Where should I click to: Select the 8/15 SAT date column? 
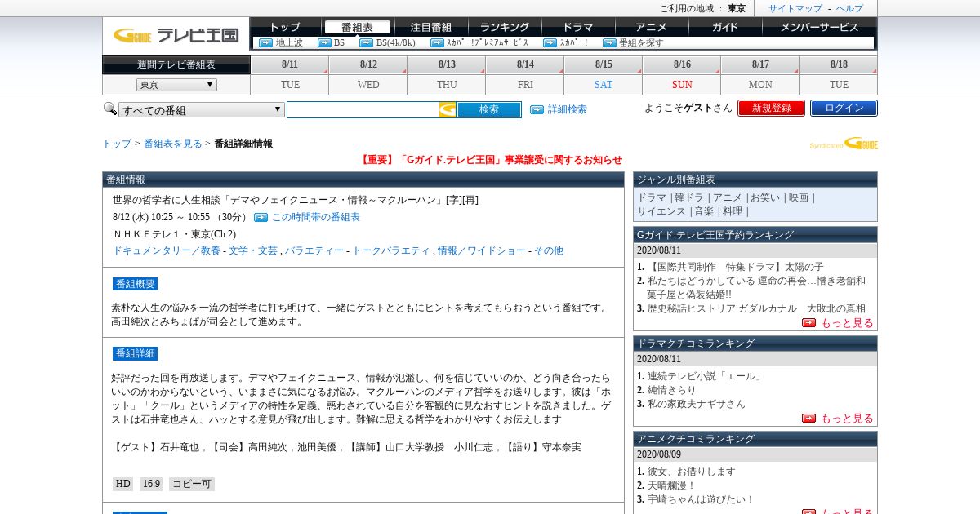click(604, 75)
